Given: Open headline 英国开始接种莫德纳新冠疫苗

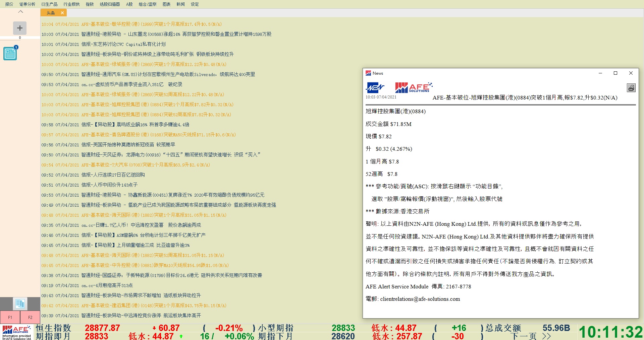Looking at the screenshot, I should point(108,145).
